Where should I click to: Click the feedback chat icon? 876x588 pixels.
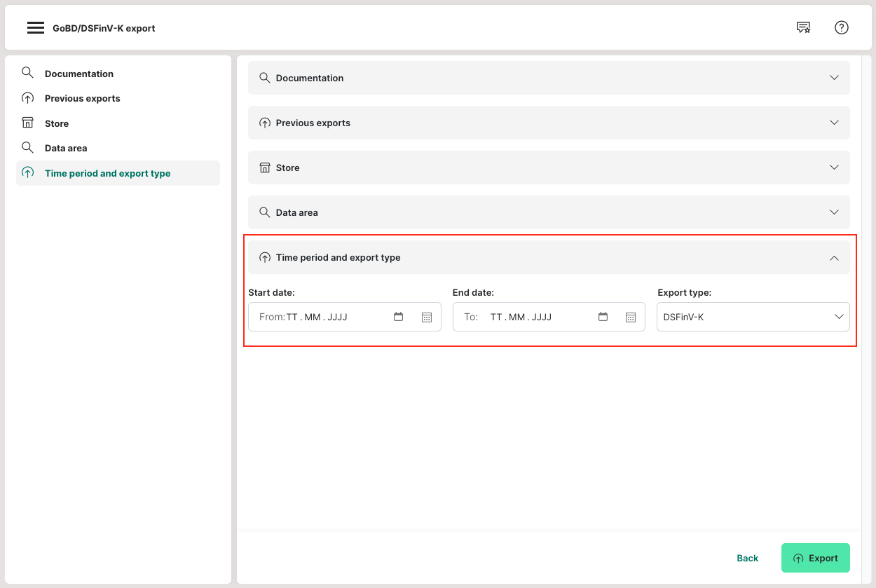[x=803, y=28]
